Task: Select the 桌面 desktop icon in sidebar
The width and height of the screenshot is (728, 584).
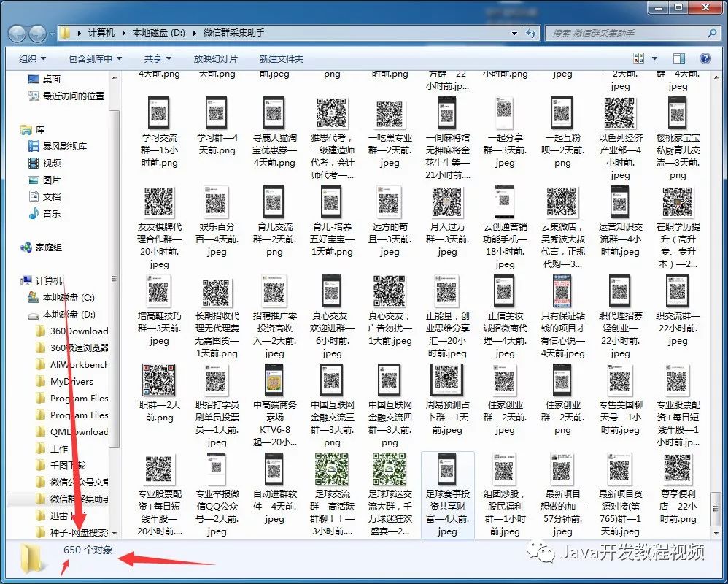Action: click(x=44, y=80)
